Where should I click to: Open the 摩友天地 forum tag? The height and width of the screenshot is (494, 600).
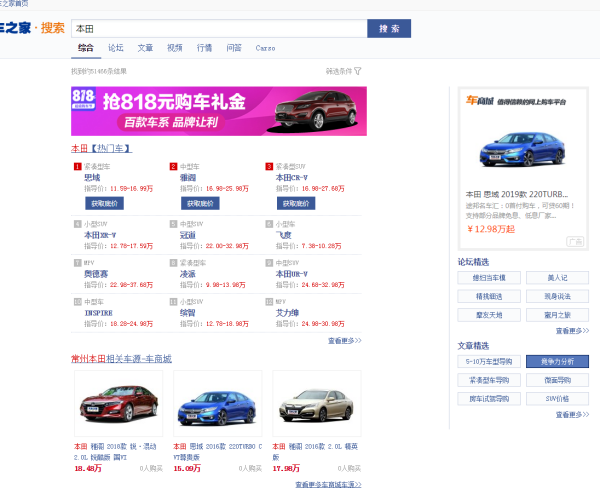tap(489, 315)
